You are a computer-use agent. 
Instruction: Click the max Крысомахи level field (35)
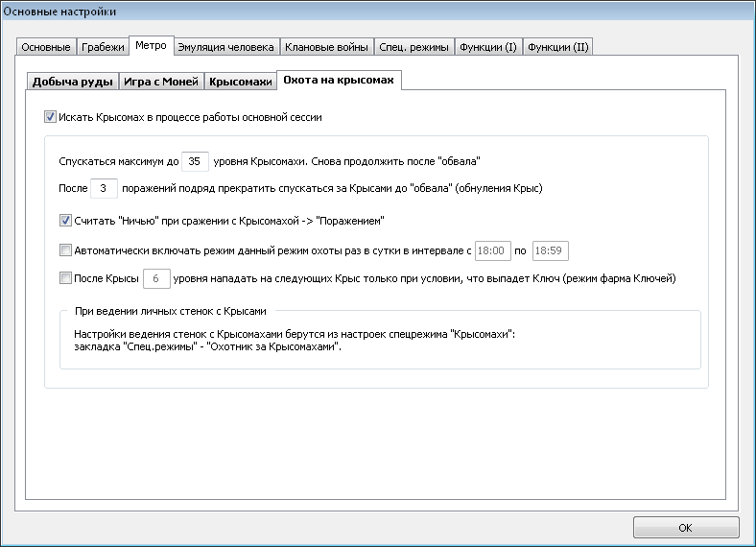point(195,161)
